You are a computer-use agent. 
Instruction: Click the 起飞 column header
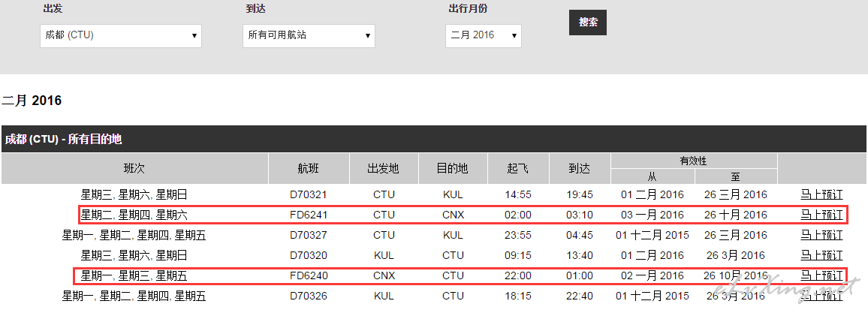(518, 169)
